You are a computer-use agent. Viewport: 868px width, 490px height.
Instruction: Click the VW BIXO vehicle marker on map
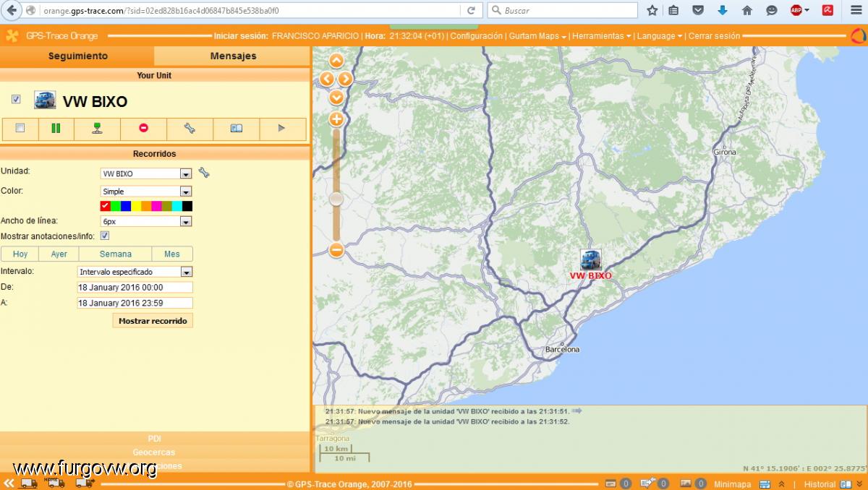tap(591, 259)
